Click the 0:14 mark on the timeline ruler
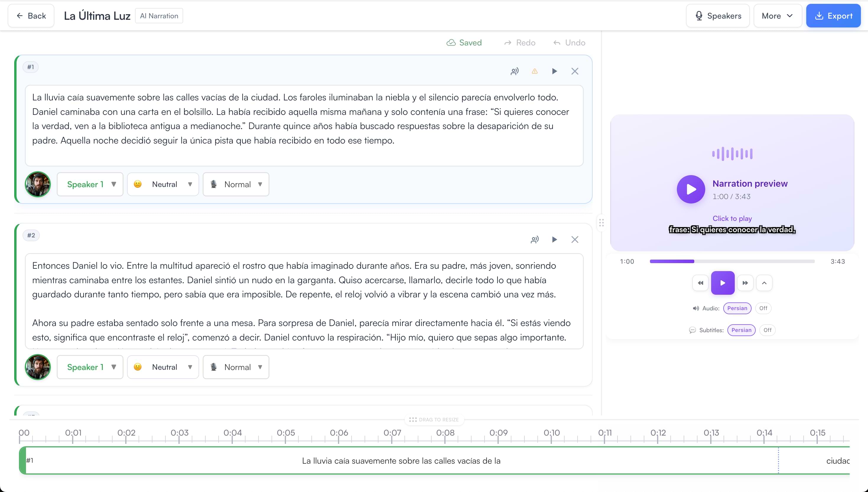 pos(764,433)
